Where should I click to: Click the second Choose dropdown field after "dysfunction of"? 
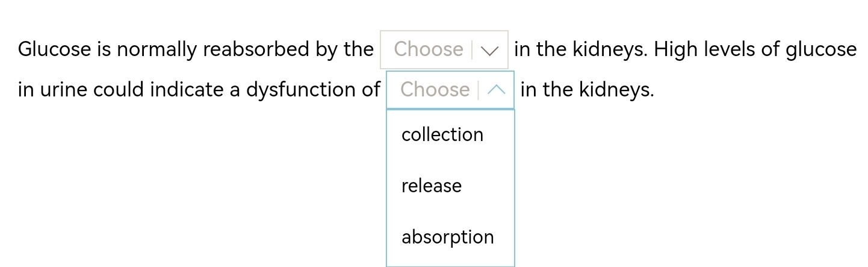click(x=435, y=90)
